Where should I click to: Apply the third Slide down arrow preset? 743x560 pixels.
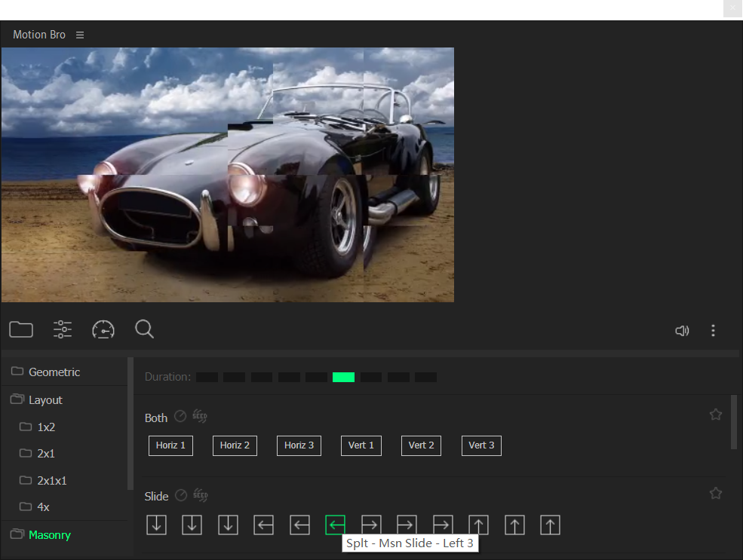click(x=228, y=525)
